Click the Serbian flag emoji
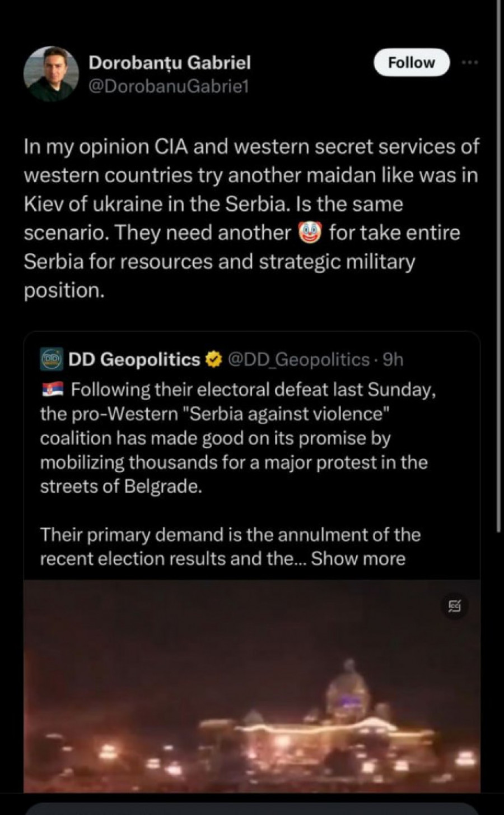 (53, 389)
